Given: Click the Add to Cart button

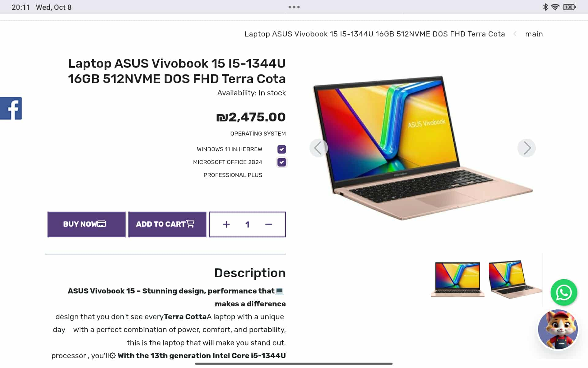Looking at the screenshot, I should coord(167,224).
